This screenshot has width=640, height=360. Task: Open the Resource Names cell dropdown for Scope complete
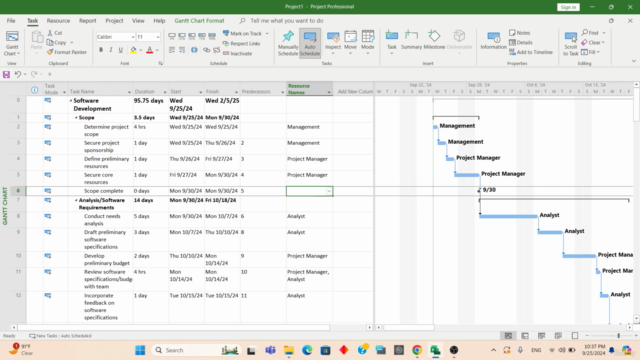tap(329, 191)
